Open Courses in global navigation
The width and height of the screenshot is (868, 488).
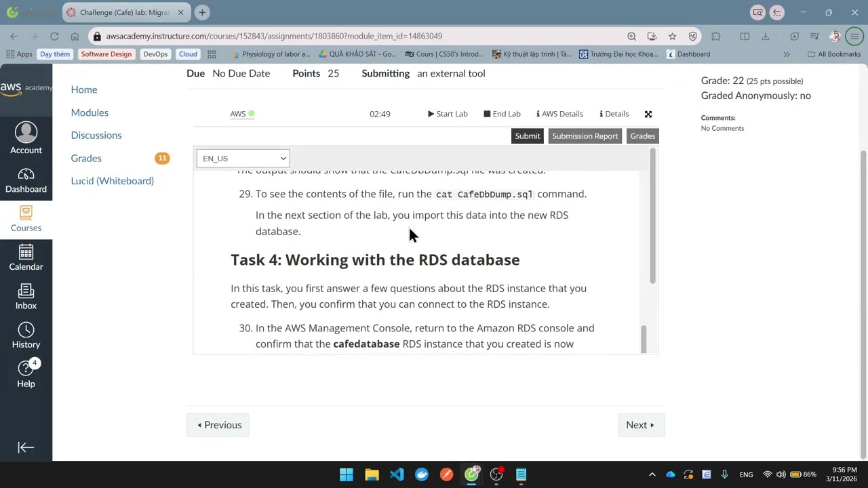click(26, 220)
